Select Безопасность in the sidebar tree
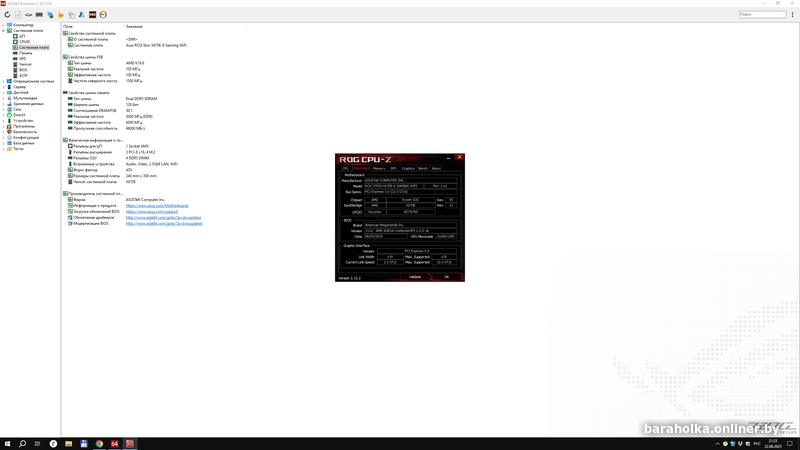The height and width of the screenshot is (450, 800). click(25, 132)
